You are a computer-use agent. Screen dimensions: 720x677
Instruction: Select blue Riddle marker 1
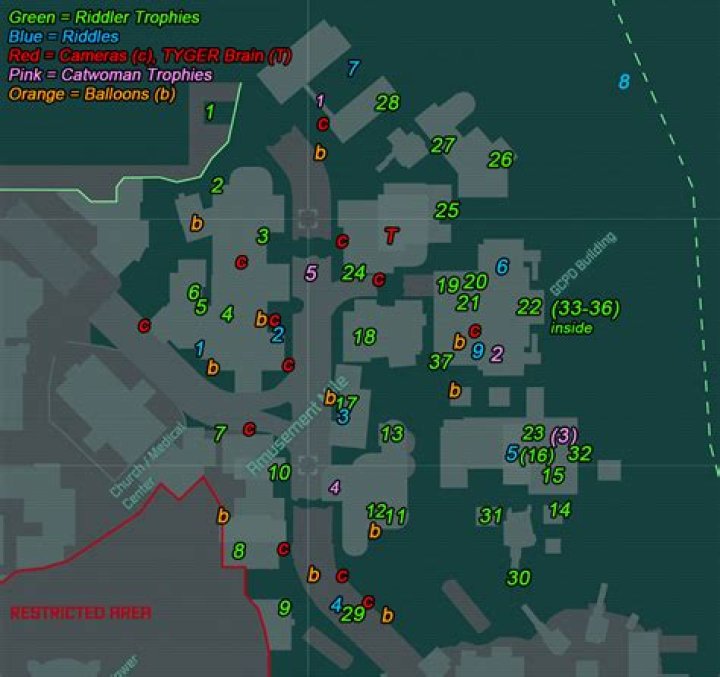click(x=200, y=349)
